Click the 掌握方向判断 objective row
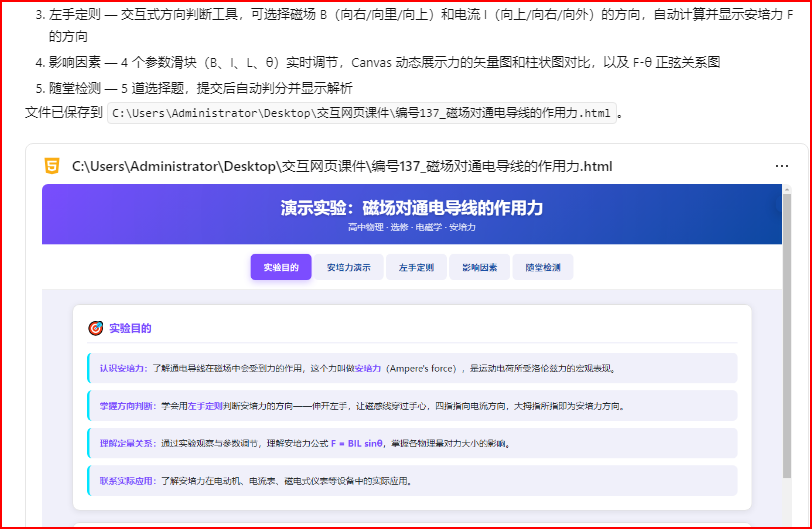The width and height of the screenshot is (812, 529). pos(412,406)
